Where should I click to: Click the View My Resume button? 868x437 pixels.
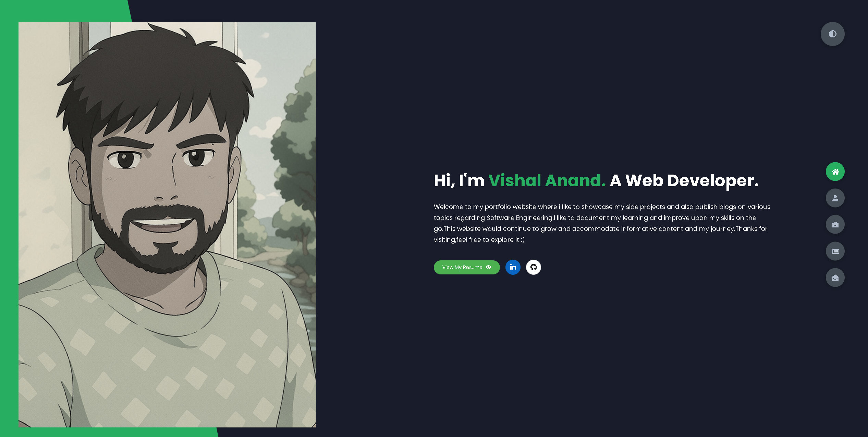pyautogui.click(x=466, y=267)
